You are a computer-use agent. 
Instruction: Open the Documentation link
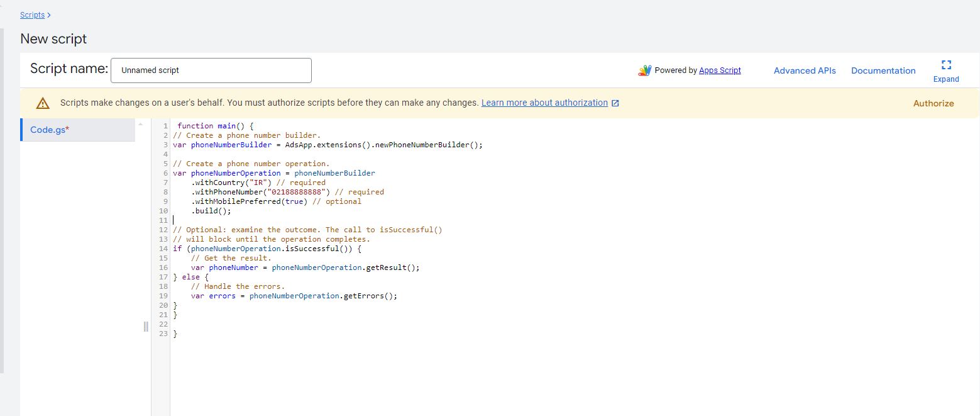[x=883, y=70]
